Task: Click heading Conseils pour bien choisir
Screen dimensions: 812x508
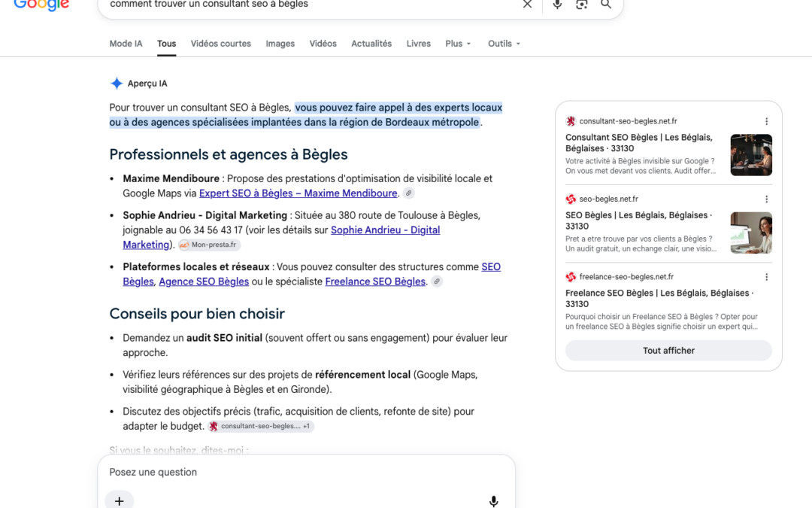Action: pos(197,314)
